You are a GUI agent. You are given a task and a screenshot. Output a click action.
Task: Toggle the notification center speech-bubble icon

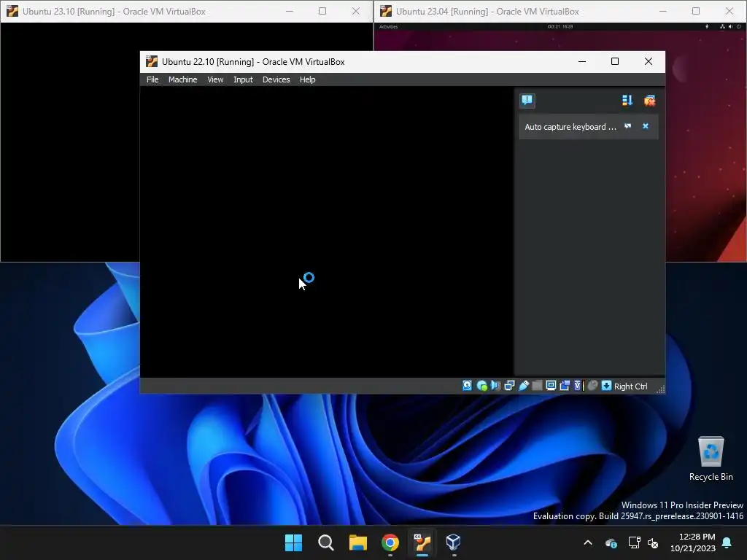[x=527, y=101]
